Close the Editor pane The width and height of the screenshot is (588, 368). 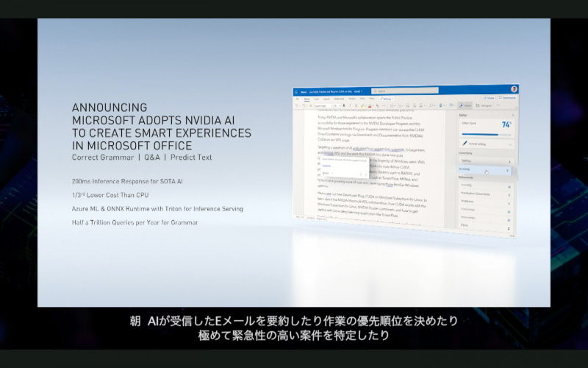pos(513,116)
